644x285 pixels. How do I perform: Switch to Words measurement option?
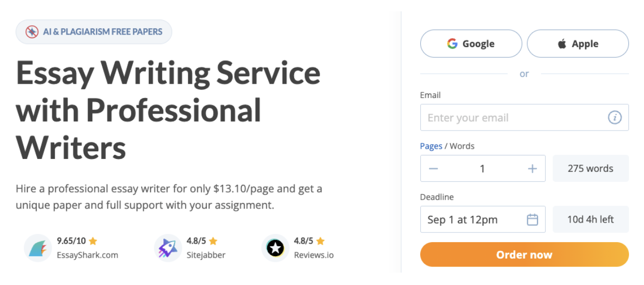(462, 146)
